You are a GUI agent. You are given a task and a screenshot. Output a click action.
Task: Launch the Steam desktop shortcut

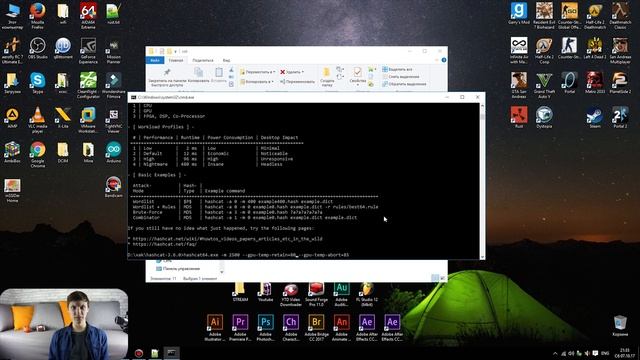(x=595, y=118)
